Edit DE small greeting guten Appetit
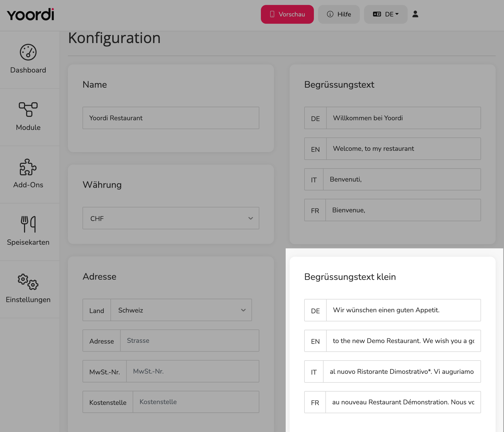 [x=403, y=310]
